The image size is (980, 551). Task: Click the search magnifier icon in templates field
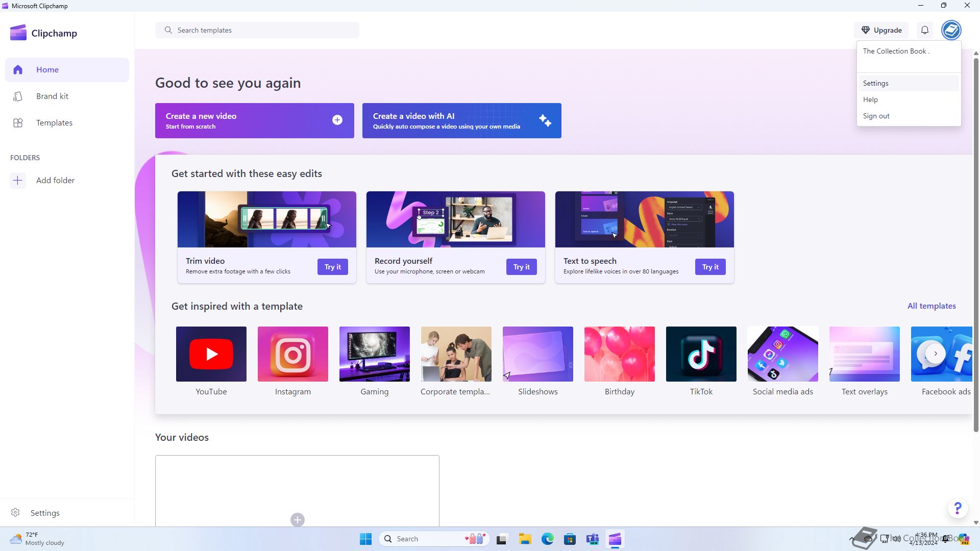(x=168, y=30)
